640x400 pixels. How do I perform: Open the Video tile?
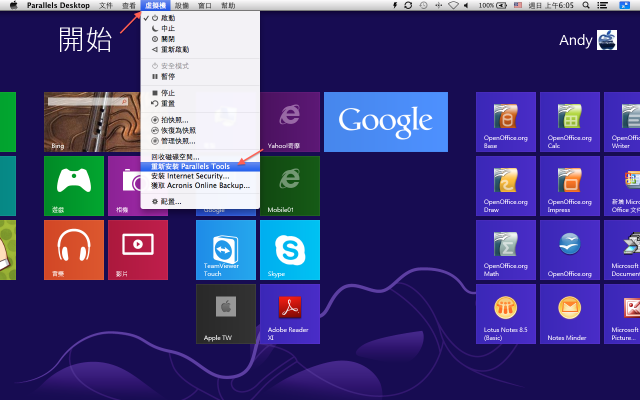(138, 250)
